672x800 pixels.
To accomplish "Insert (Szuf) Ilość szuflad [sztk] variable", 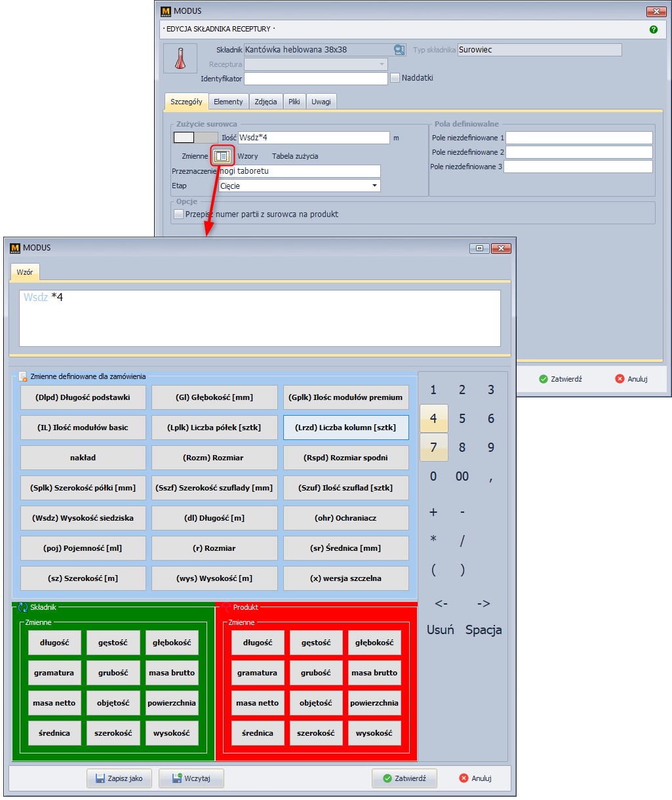I will 346,488.
